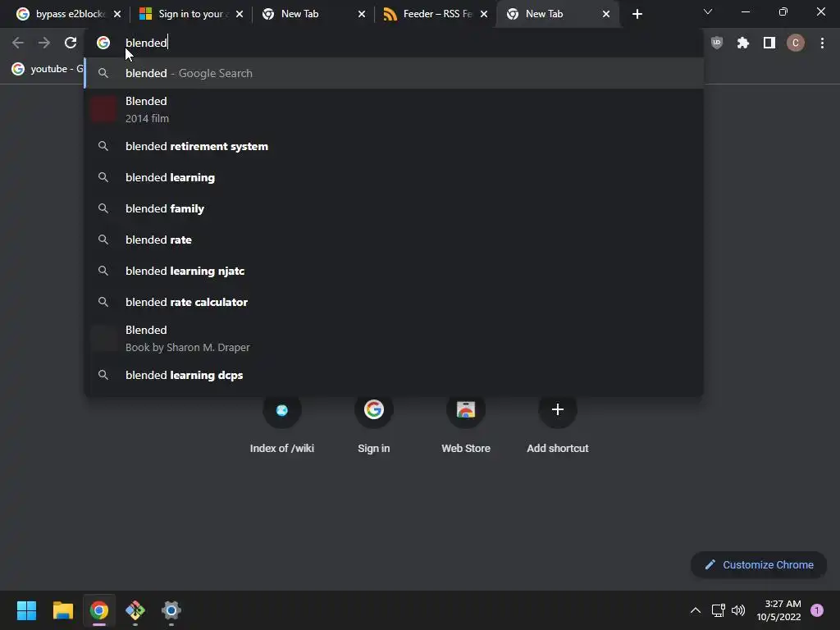The width and height of the screenshot is (840, 630).
Task: Open clock showing 3:27 AM
Action: (778, 610)
